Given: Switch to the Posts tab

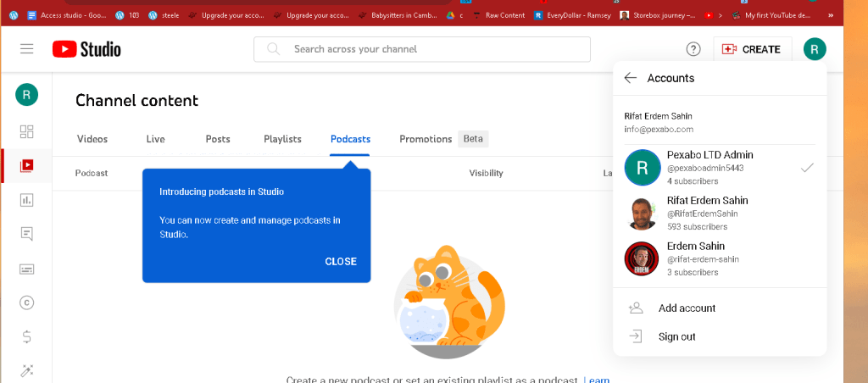Looking at the screenshot, I should (x=218, y=140).
